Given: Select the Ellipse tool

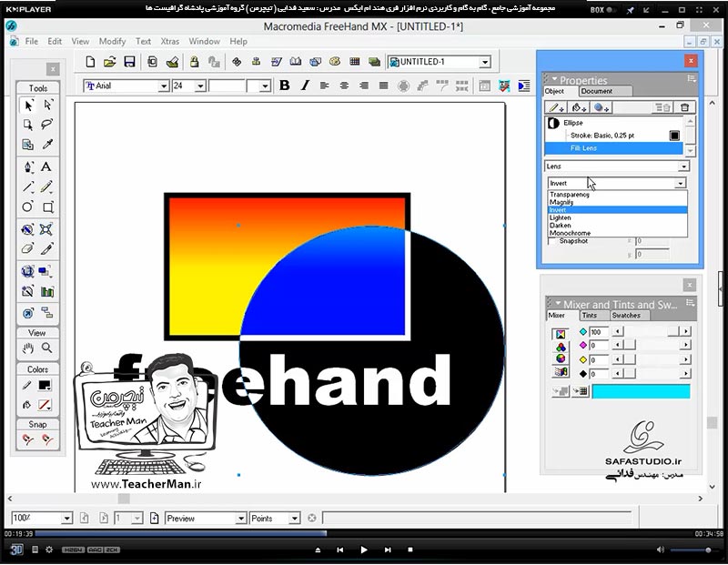Looking at the screenshot, I should tap(28, 207).
